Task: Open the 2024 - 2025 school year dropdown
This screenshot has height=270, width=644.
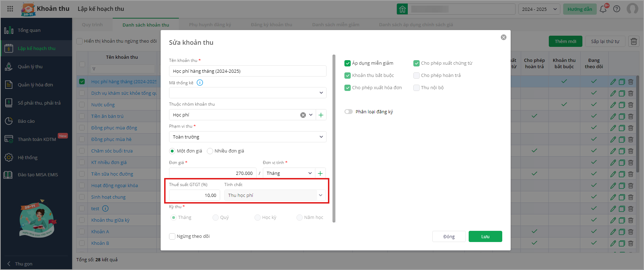Action: tap(539, 9)
